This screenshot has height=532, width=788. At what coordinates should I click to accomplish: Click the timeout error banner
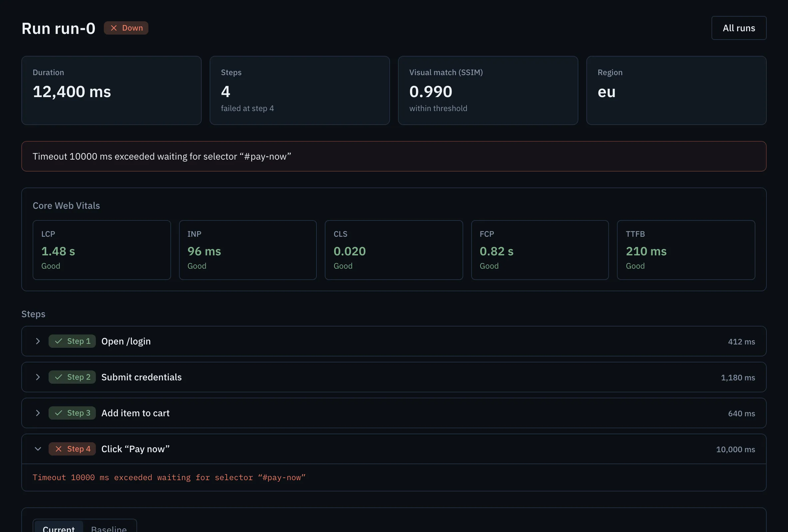tap(394, 156)
